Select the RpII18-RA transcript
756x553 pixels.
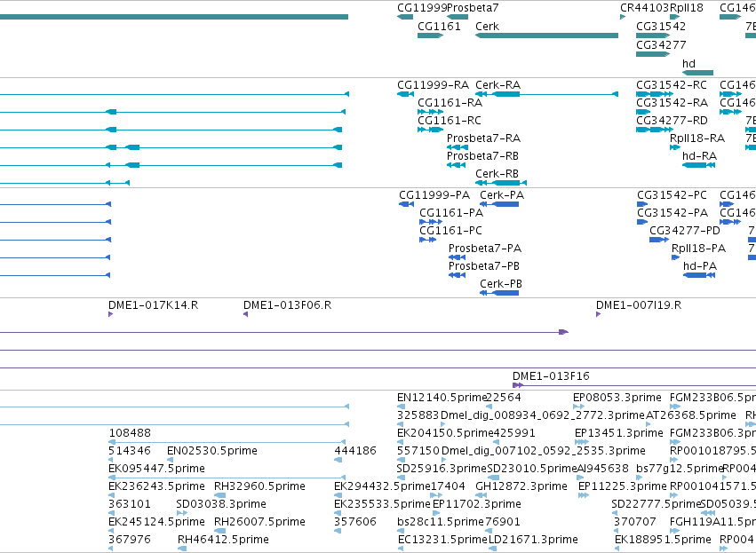coord(675,147)
